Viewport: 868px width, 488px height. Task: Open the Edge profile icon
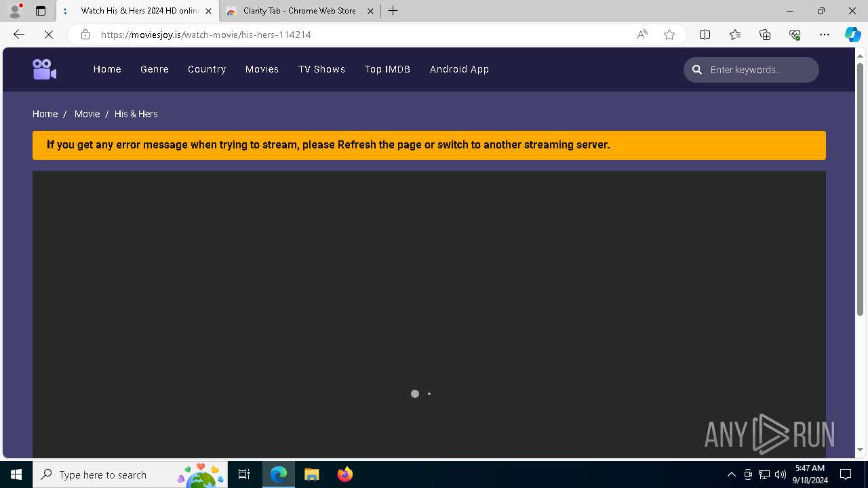pos(15,11)
